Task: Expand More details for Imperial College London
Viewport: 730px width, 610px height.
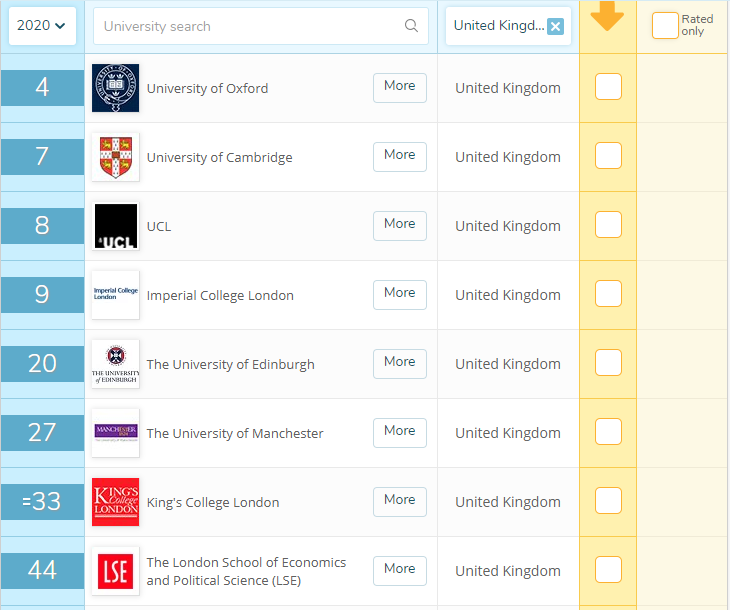Action: click(x=399, y=294)
